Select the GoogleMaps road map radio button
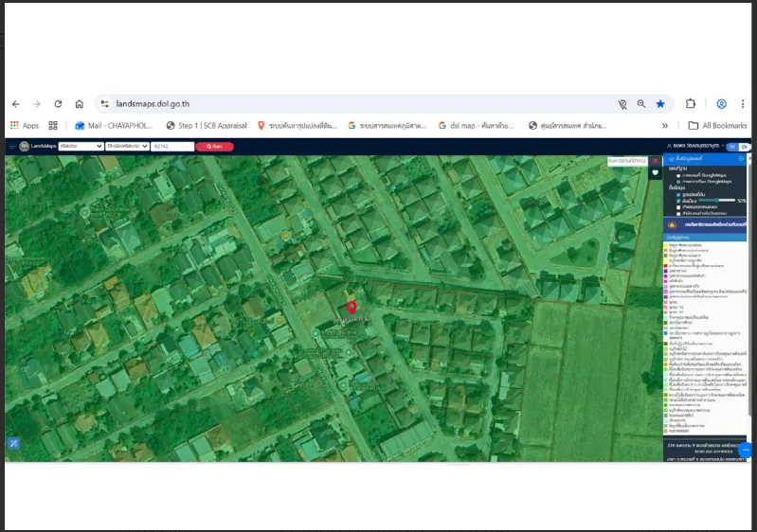The image size is (757, 532). [678, 175]
